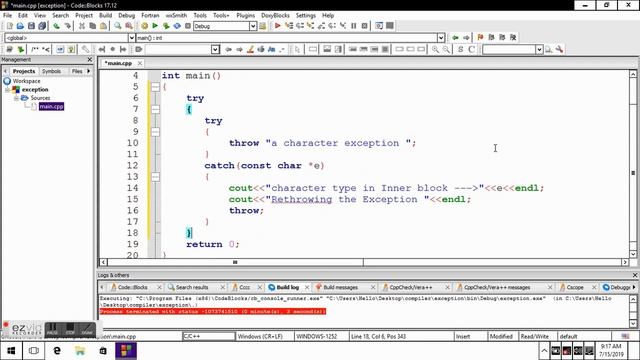Run the program with the green arrow
This screenshot has width=640, height=360.
[x=155, y=26]
